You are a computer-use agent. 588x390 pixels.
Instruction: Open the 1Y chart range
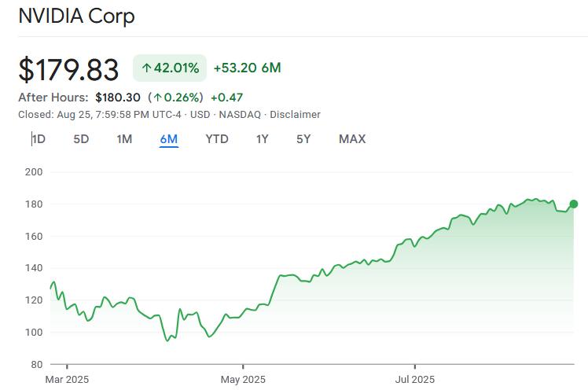tap(263, 139)
